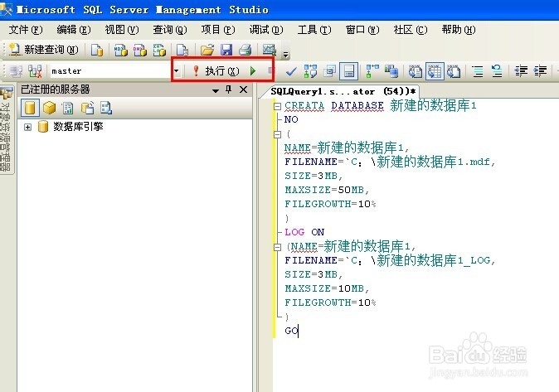Click the MAXSIZE=10MB line

point(327,288)
